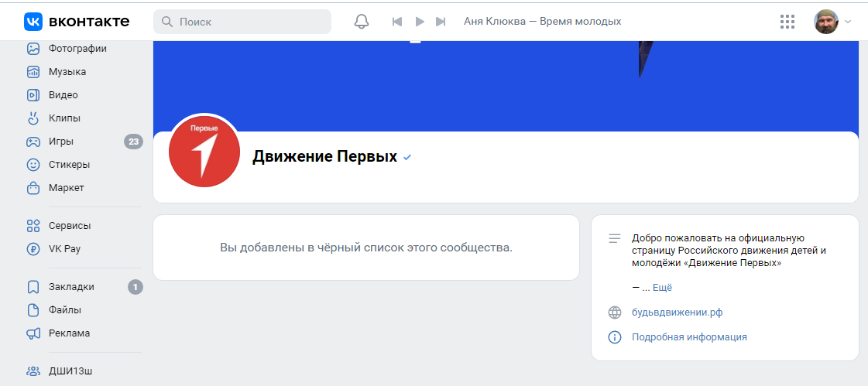Focus the Поиск search field

coord(242,22)
